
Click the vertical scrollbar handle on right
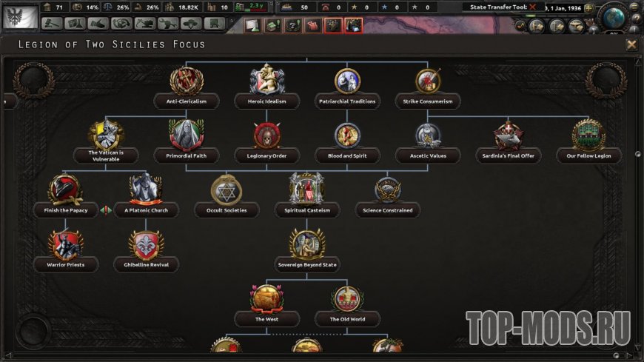[x=638, y=154]
